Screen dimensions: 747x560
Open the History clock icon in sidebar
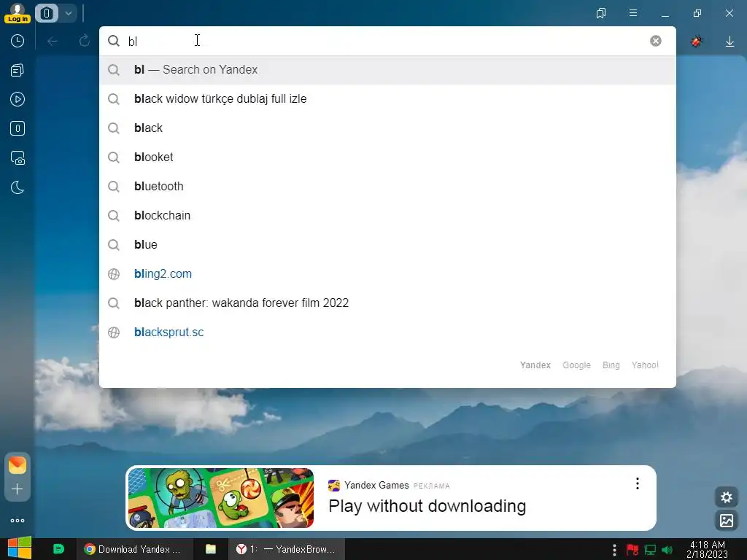(18, 41)
